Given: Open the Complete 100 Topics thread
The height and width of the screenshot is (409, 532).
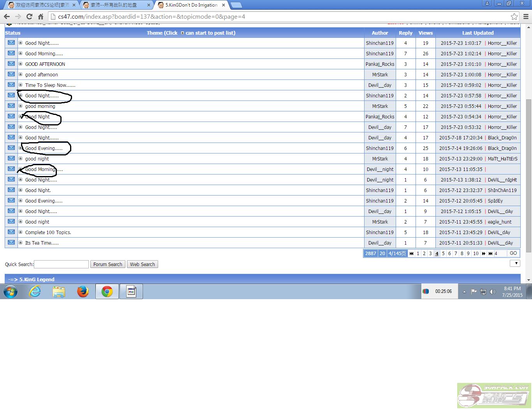Looking at the screenshot, I should pyautogui.click(x=48, y=233).
